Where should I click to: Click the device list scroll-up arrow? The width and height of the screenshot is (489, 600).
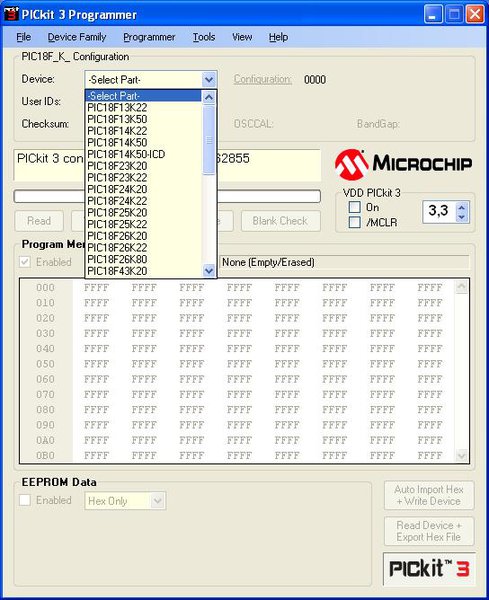209,98
